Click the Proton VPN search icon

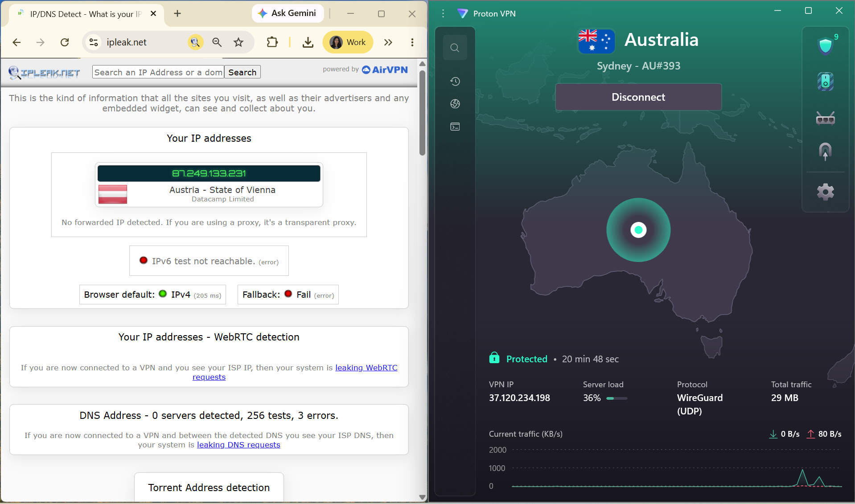[x=455, y=48]
